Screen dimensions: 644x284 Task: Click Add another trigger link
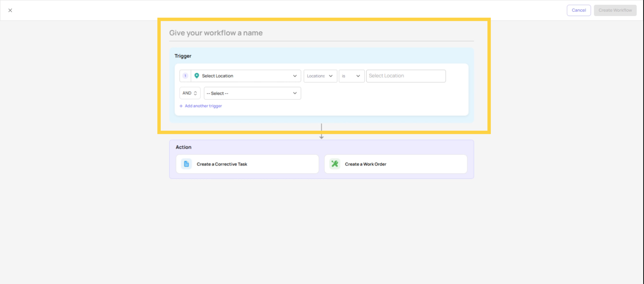[x=203, y=106]
